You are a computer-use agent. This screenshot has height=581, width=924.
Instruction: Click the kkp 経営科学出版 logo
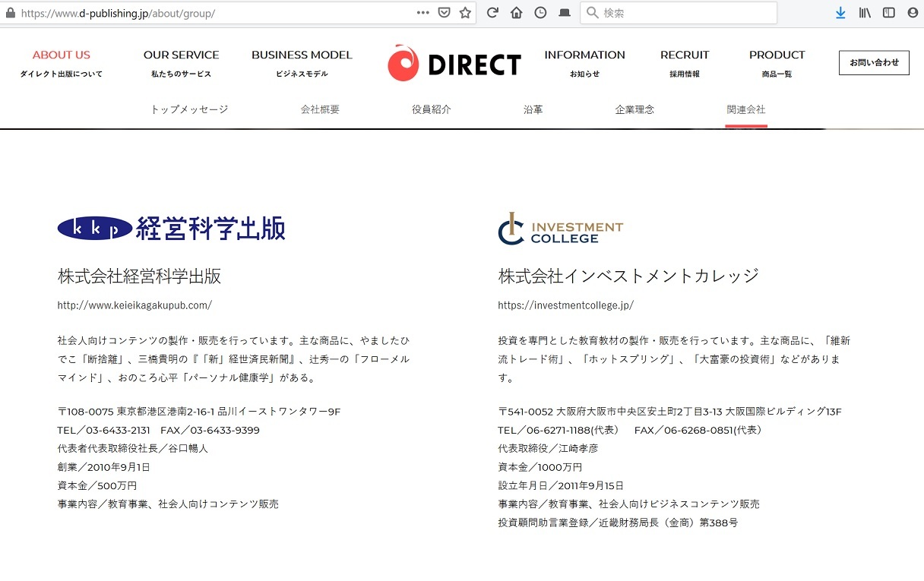pyautogui.click(x=172, y=228)
